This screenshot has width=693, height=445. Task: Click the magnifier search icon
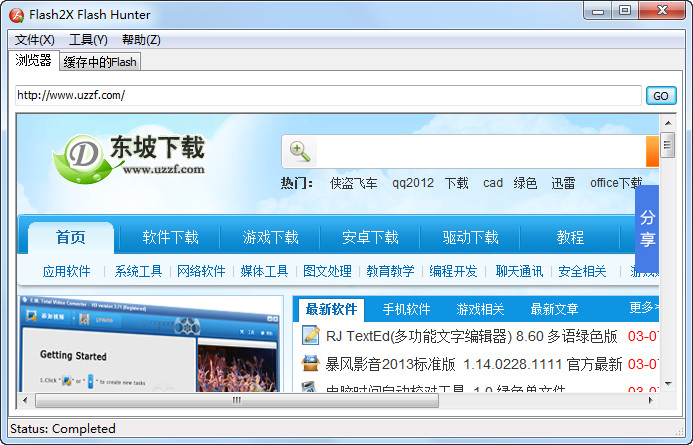pyautogui.click(x=300, y=152)
